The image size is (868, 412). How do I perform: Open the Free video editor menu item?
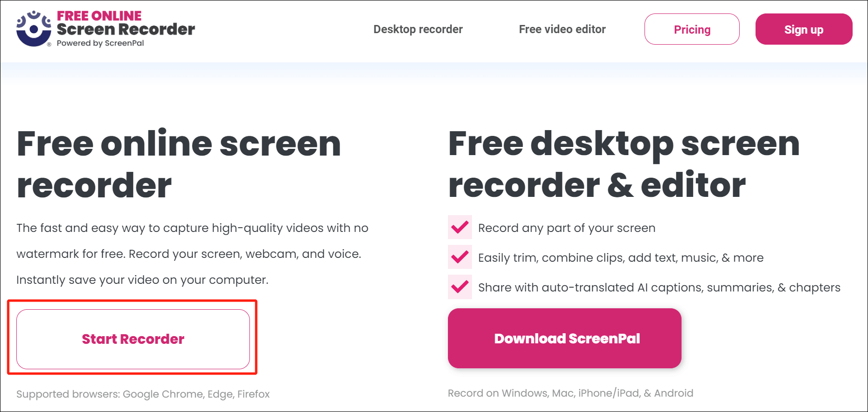(562, 29)
